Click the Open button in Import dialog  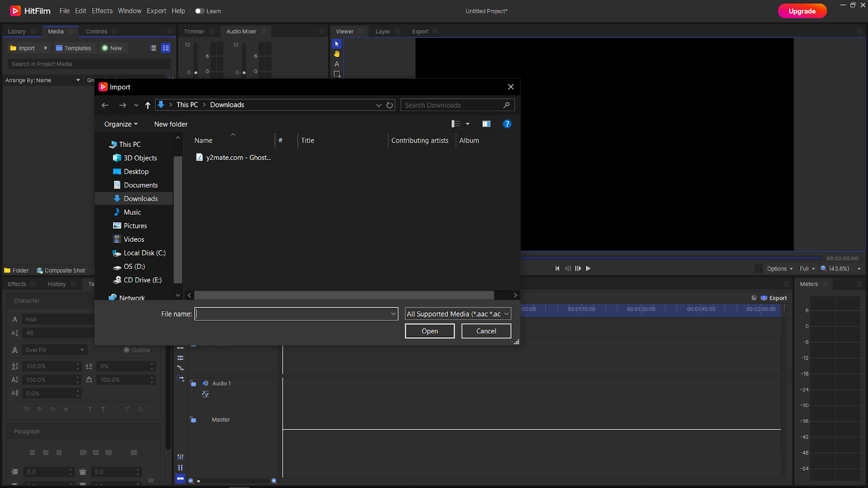pyautogui.click(x=430, y=331)
